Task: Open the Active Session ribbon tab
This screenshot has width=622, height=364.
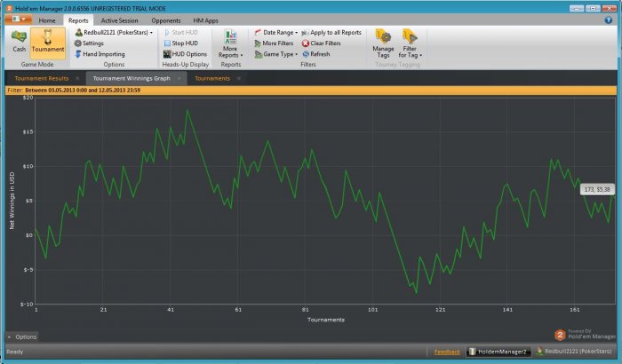Action: pyautogui.click(x=119, y=19)
